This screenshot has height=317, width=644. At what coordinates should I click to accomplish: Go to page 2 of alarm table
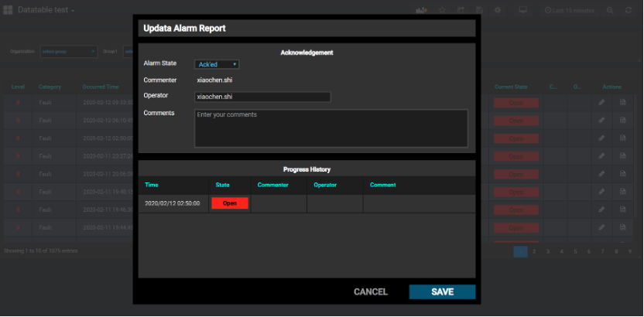pos(534,251)
